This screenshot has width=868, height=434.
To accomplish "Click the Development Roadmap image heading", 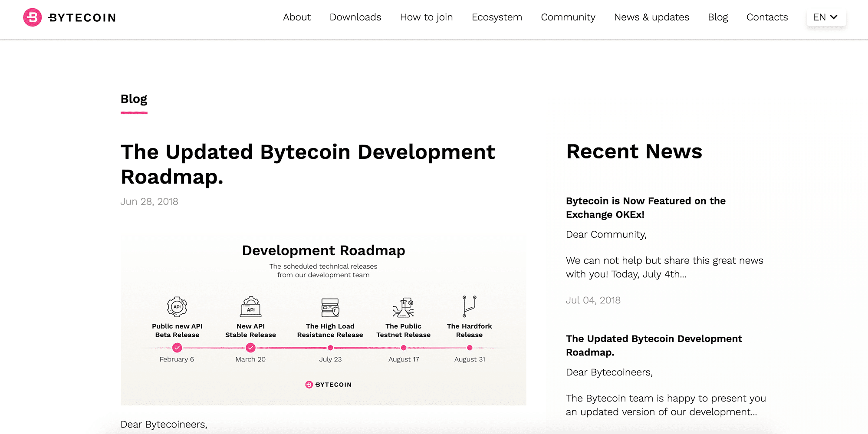I will [x=323, y=250].
